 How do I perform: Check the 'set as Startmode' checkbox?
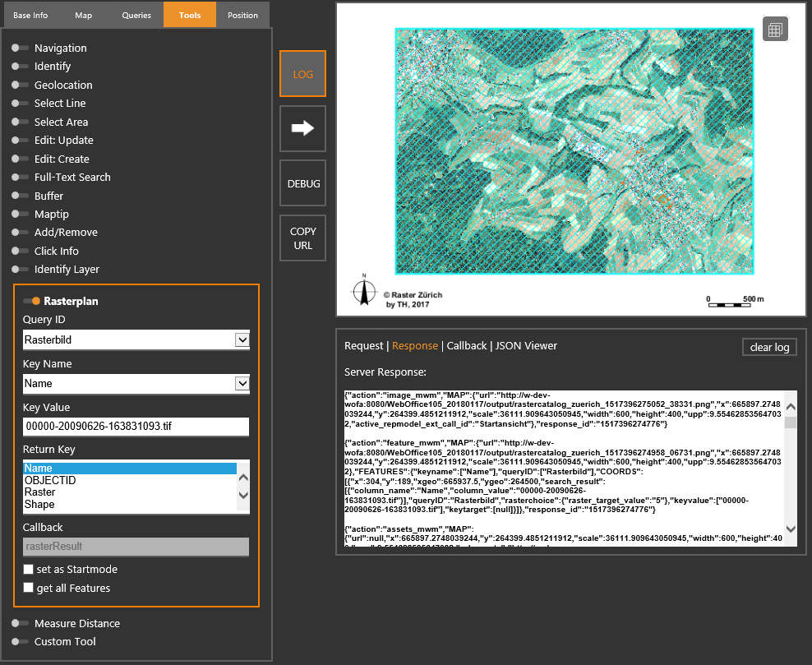28,569
